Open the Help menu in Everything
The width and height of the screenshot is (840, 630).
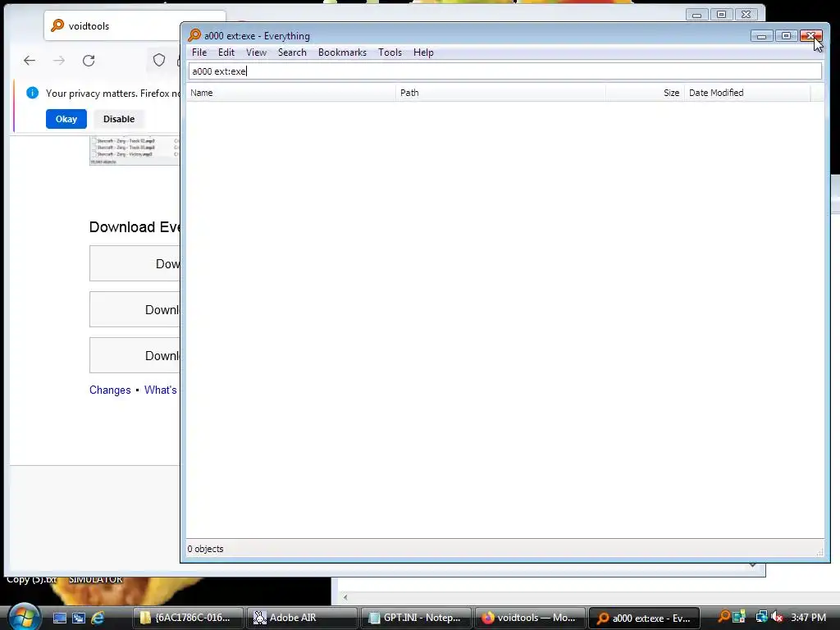(x=423, y=52)
